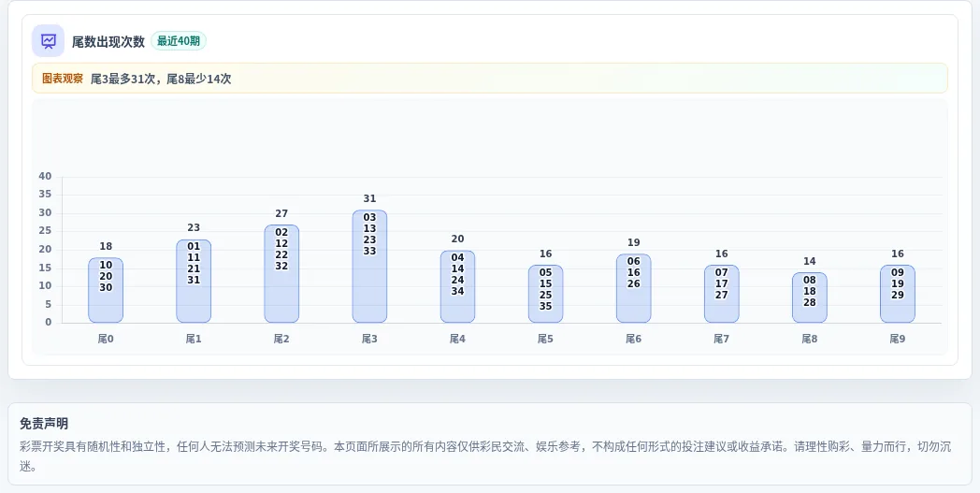The image size is (980, 493).
Task: Click number 28 inside the 尾8 bar
Action: click(x=810, y=303)
